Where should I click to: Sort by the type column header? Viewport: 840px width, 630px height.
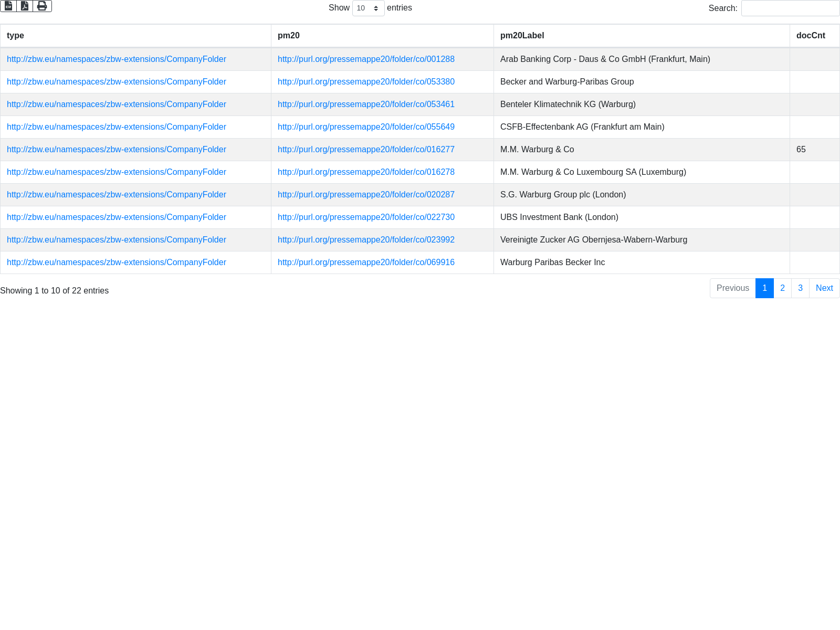16,36
